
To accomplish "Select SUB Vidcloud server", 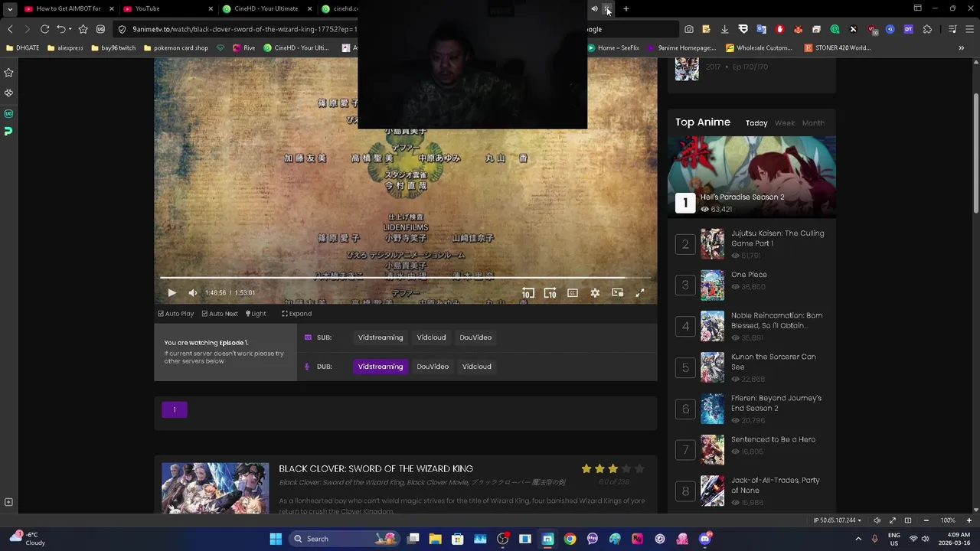I will pyautogui.click(x=431, y=337).
